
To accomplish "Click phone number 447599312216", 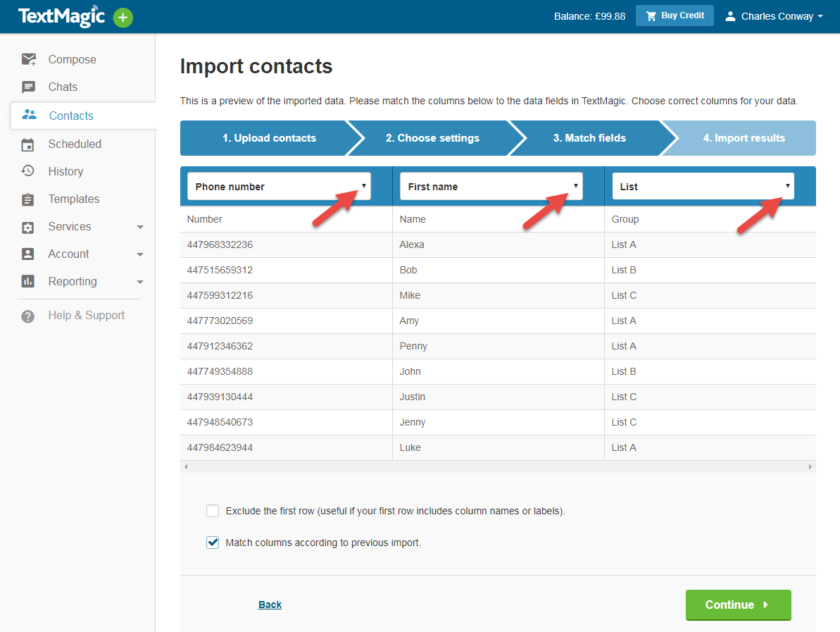I will pos(220,295).
